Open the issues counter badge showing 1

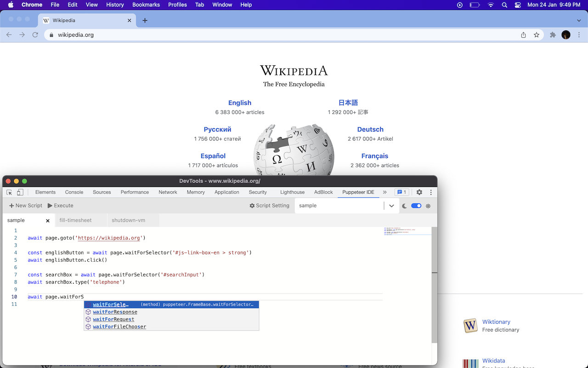point(401,192)
